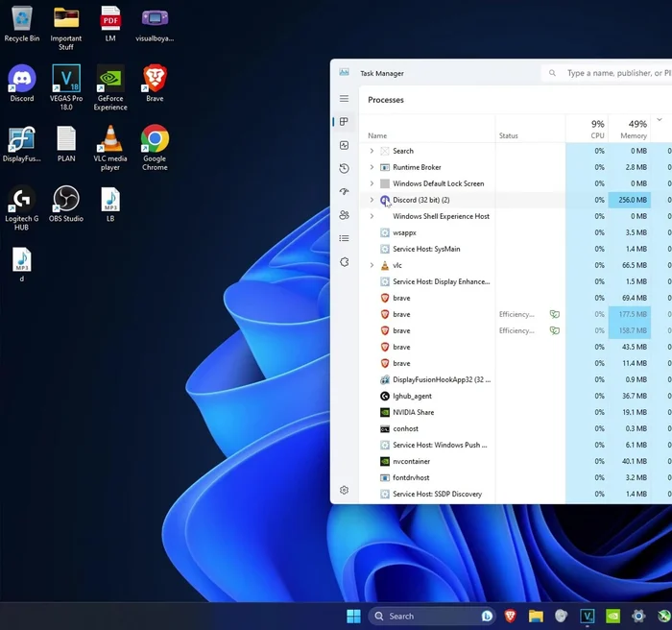Expand the column chevron next to Memory
The image size is (672, 630).
(x=659, y=120)
